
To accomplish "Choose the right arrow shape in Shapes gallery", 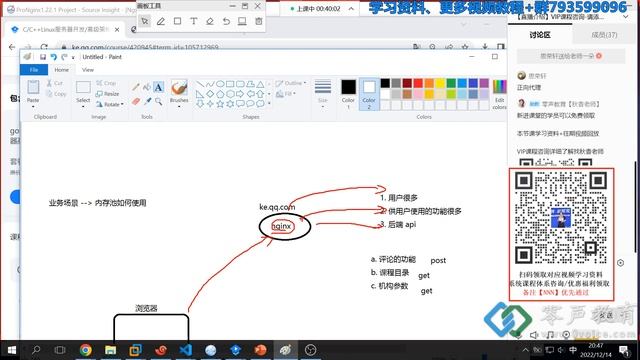I will [240, 94].
